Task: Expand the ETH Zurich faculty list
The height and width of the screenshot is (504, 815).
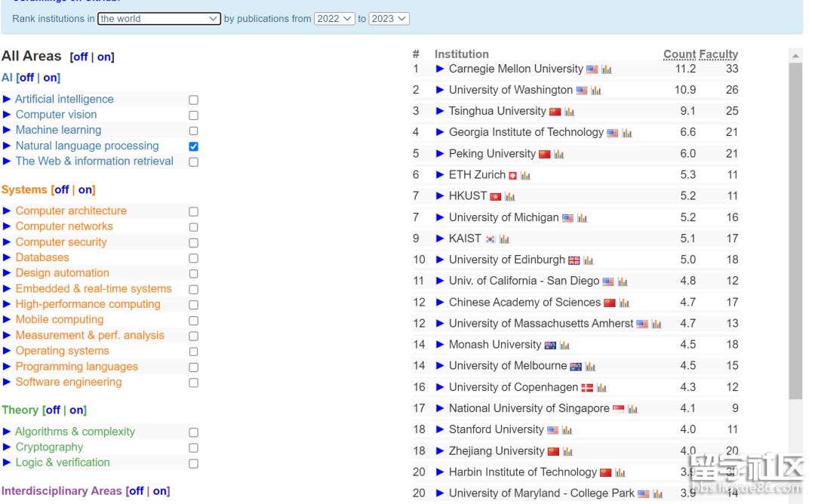Action: coord(440,174)
